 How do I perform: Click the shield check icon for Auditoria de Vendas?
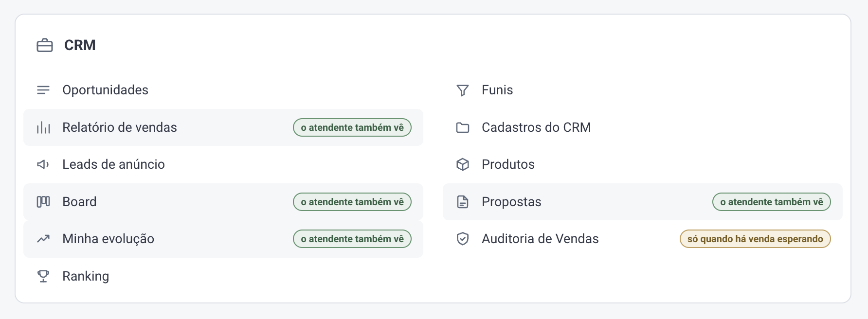463,239
